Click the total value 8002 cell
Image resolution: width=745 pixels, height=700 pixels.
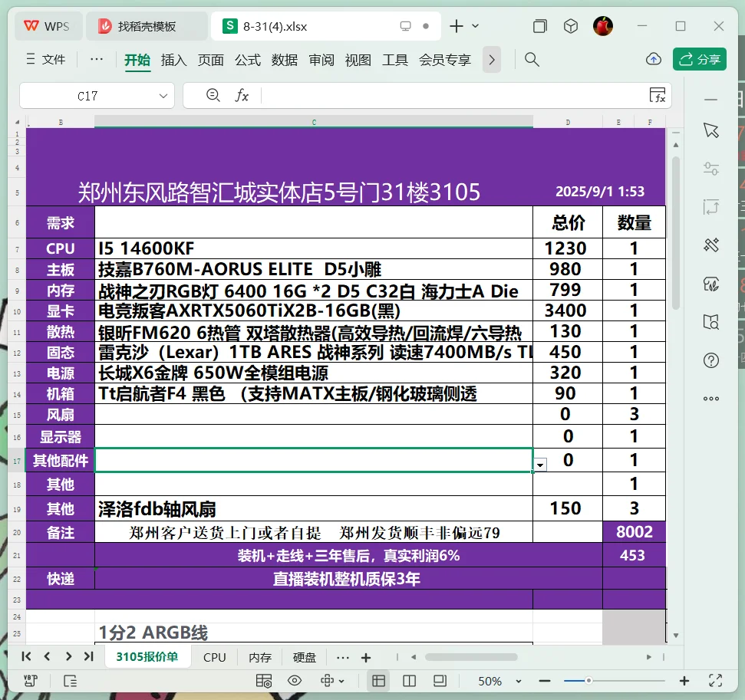click(x=635, y=532)
